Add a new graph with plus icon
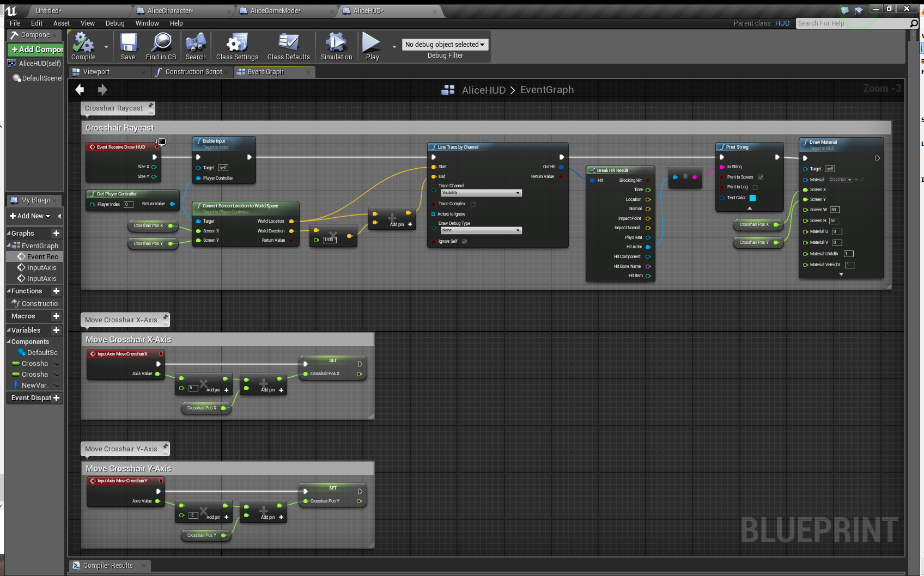 (x=56, y=233)
